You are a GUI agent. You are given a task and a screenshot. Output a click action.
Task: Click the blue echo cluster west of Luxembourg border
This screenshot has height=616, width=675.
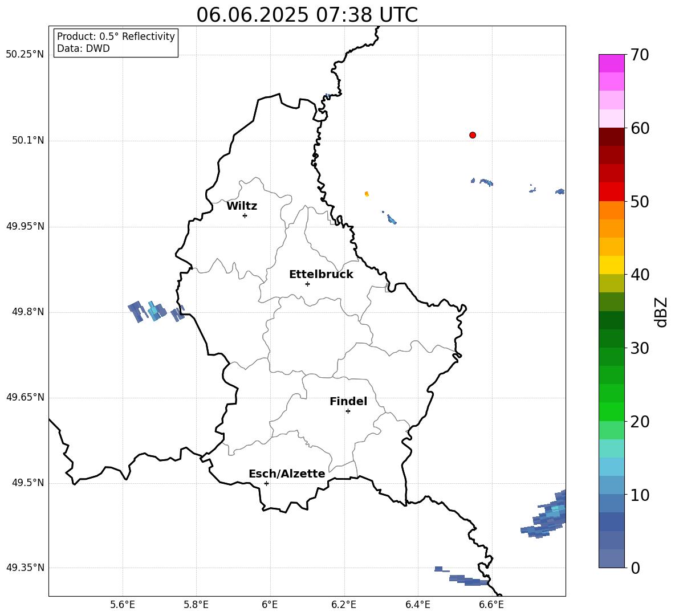click(156, 312)
